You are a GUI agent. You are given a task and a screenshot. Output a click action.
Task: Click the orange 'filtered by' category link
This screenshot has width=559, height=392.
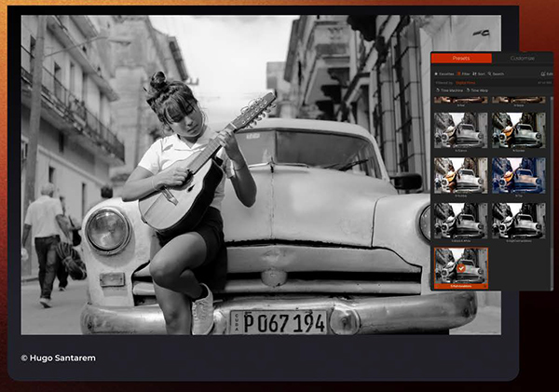click(x=467, y=82)
